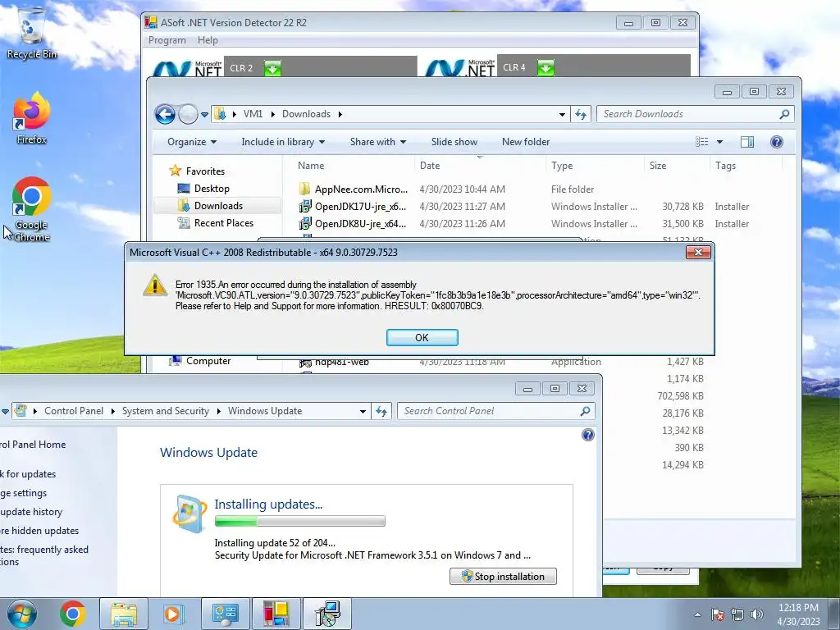Sort files by the Size column header

click(658, 166)
